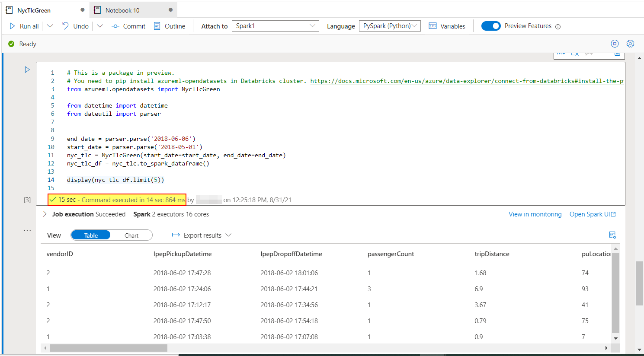
Task: Expand the Undo options dropdown arrow
Action: [x=100, y=26]
